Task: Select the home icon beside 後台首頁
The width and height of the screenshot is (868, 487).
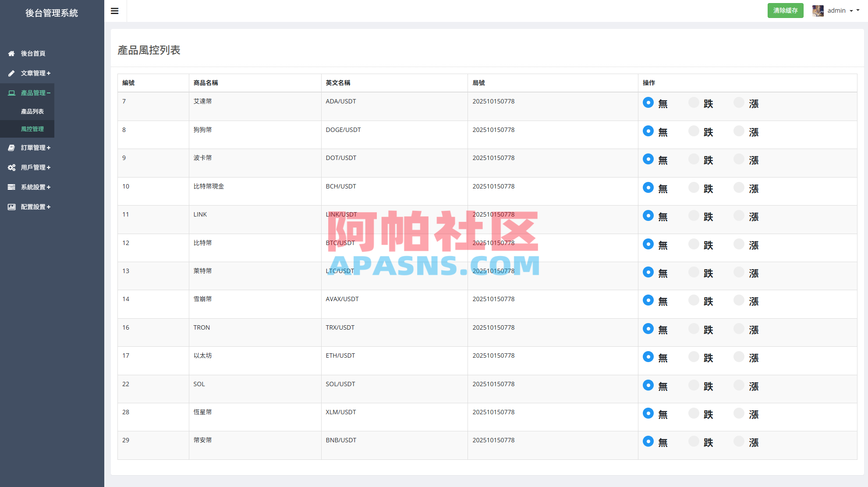Action: (11, 53)
